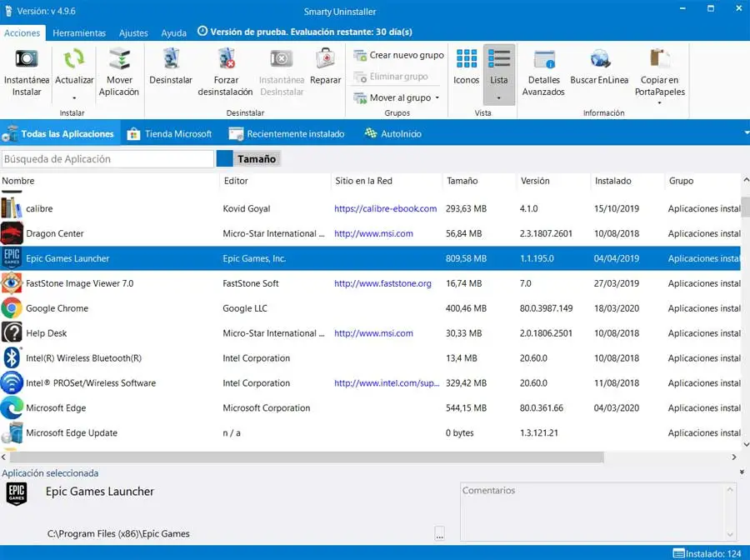
Task: Open Detalles Avanzados
Action: tap(543, 72)
